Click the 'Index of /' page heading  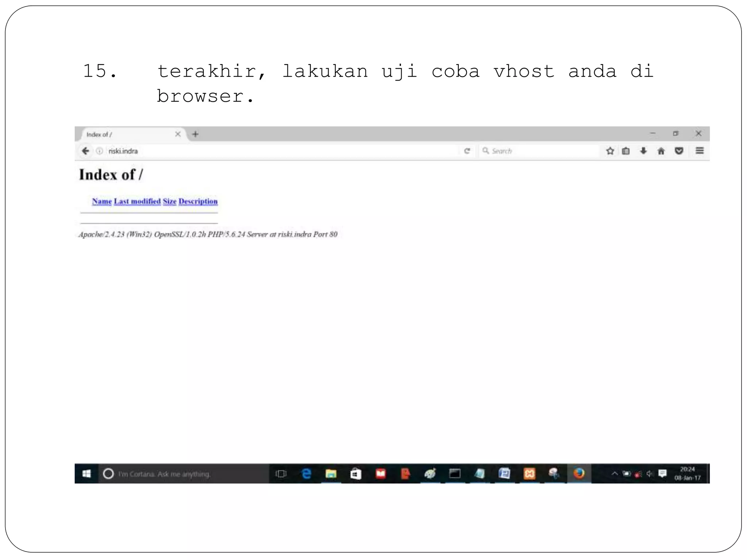click(x=111, y=175)
